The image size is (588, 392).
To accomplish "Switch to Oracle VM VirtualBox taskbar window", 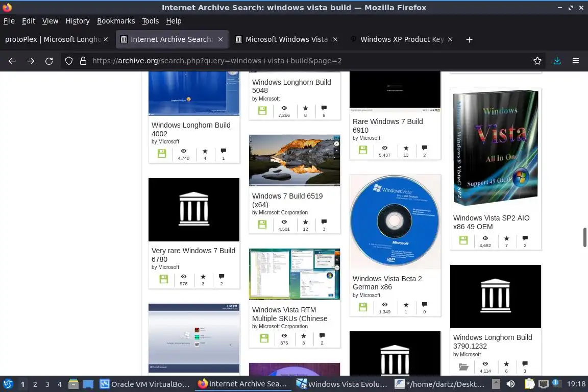I will click(x=145, y=384).
